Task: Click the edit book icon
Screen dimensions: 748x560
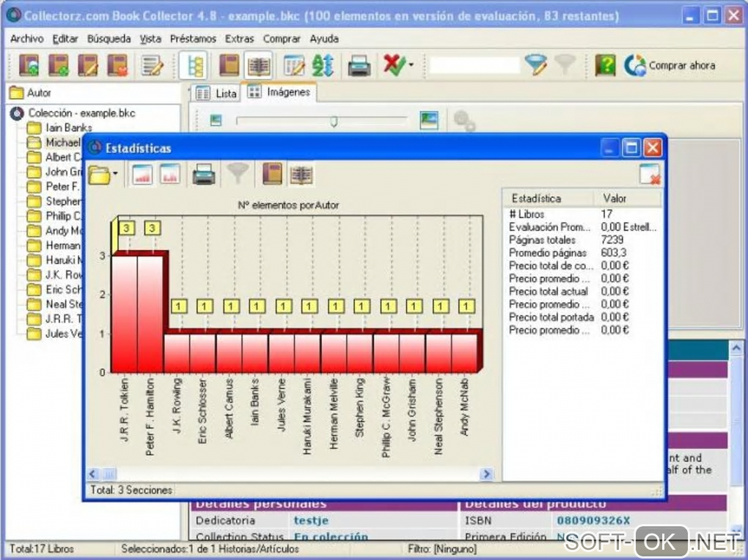Action: 88,65
